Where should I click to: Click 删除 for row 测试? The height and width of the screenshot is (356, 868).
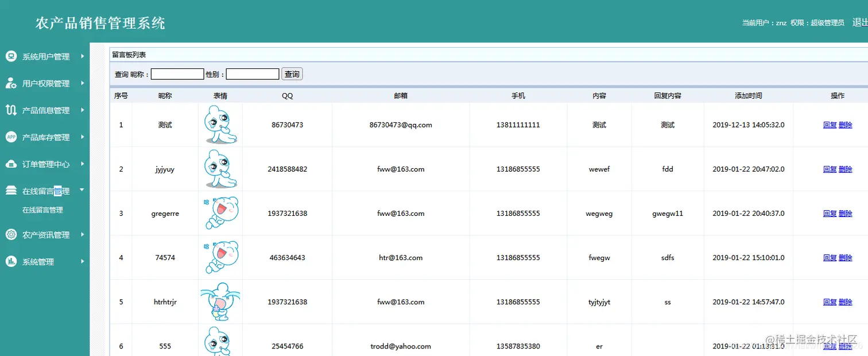846,125
